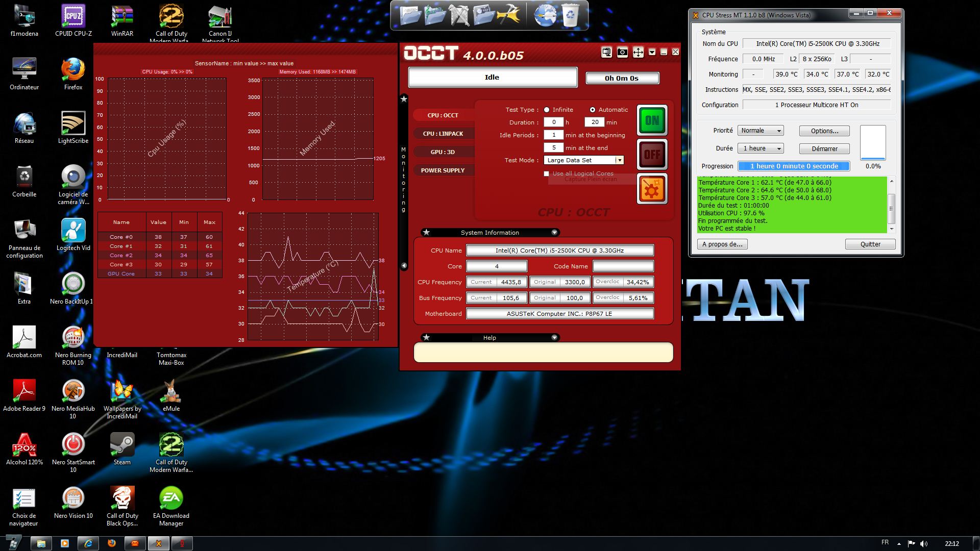Switch to the GPU : 3D tab

pos(443,152)
